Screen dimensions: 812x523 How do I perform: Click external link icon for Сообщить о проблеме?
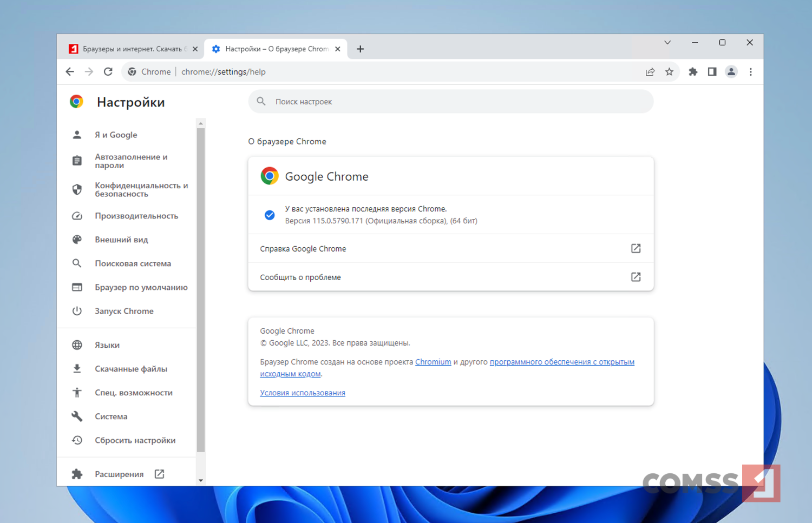click(636, 277)
